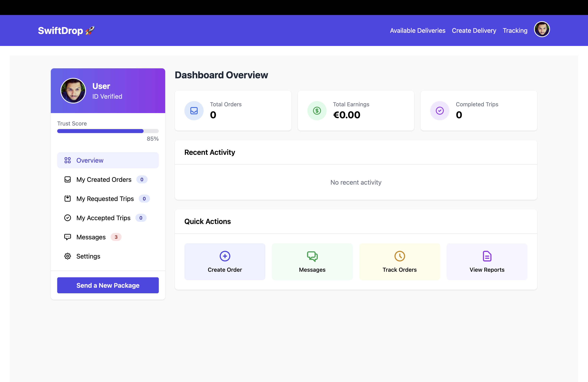
Task: Open Messages with 3 unread badge
Action: (91, 237)
